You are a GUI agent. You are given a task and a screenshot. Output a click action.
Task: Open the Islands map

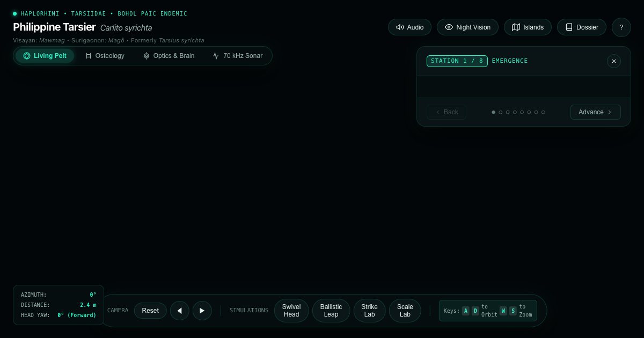(x=528, y=27)
